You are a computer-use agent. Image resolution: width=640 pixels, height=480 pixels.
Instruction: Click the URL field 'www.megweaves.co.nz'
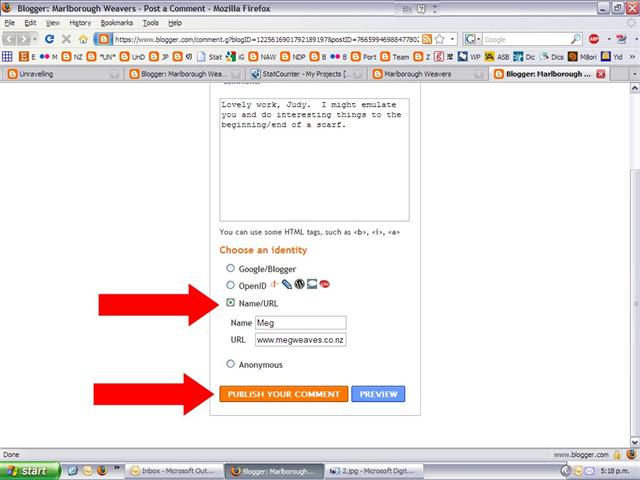click(x=301, y=340)
